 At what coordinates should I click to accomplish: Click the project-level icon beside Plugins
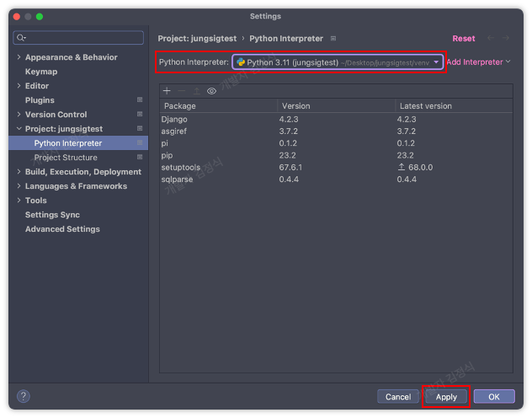click(140, 99)
